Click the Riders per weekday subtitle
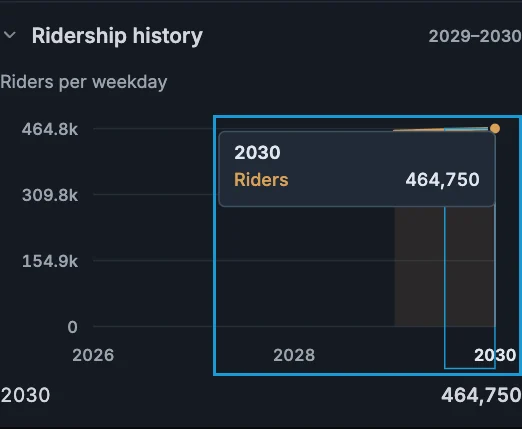 coord(84,82)
